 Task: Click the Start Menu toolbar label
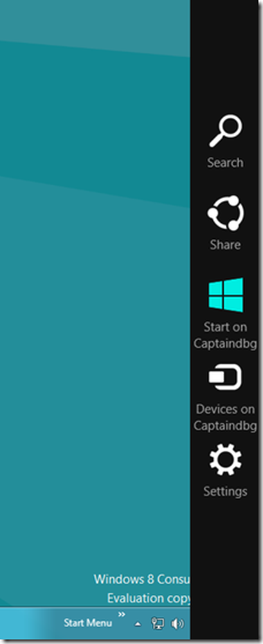pyautogui.click(x=88, y=623)
